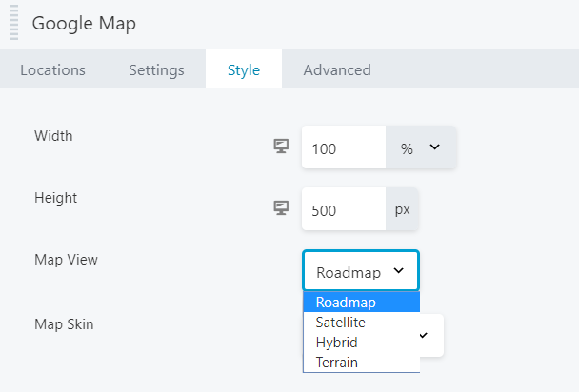Image resolution: width=579 pixels, height=392 pixels.
Task: Open the Width unit dropdown showing %
Action: pos(421,148)
